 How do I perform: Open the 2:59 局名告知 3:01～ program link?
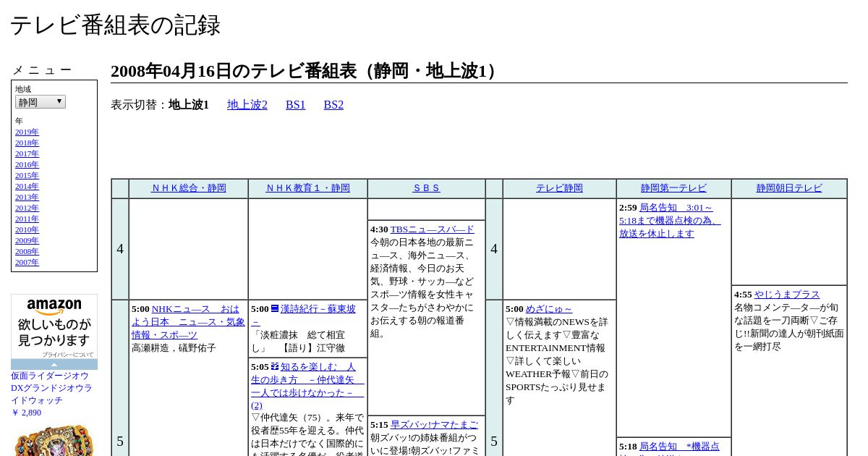(670, 221)
